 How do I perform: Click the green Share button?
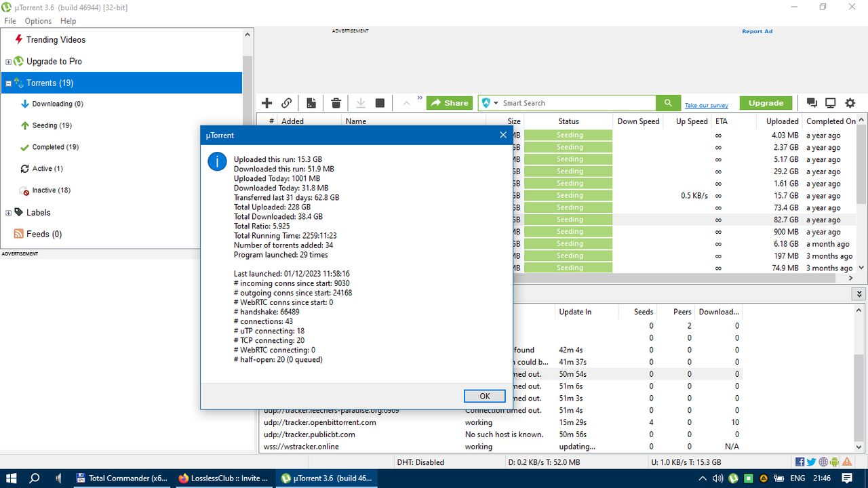(x=449, y=103)
